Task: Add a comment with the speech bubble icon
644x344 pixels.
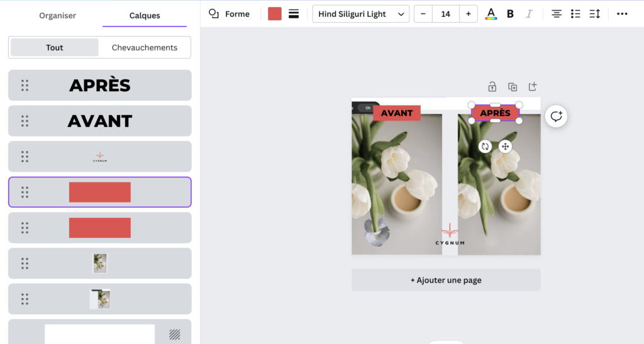Action: pos(556,116)
